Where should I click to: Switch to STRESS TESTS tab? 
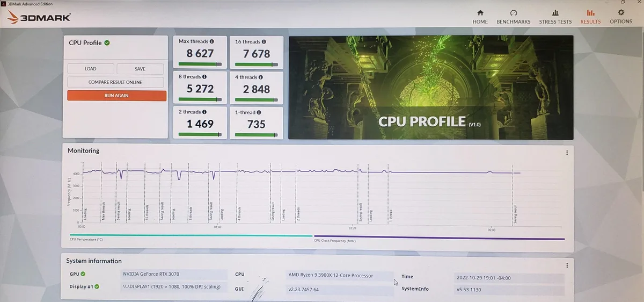[x=555, y=17]
